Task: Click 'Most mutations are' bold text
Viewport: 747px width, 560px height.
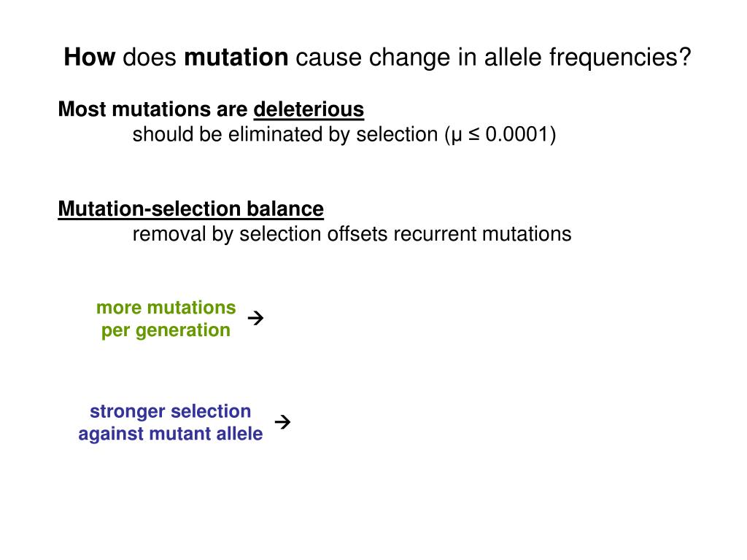Action: coord(153,109)
